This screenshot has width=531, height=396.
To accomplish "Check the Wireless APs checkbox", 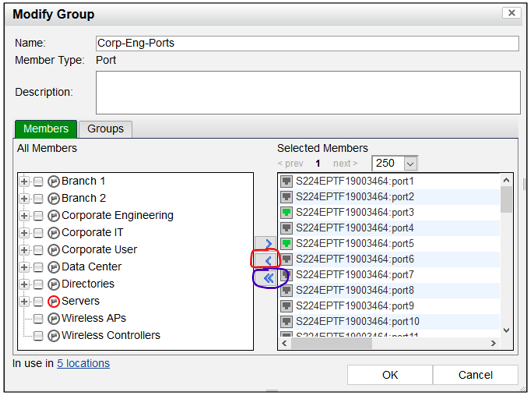I will tap(38, 319).
